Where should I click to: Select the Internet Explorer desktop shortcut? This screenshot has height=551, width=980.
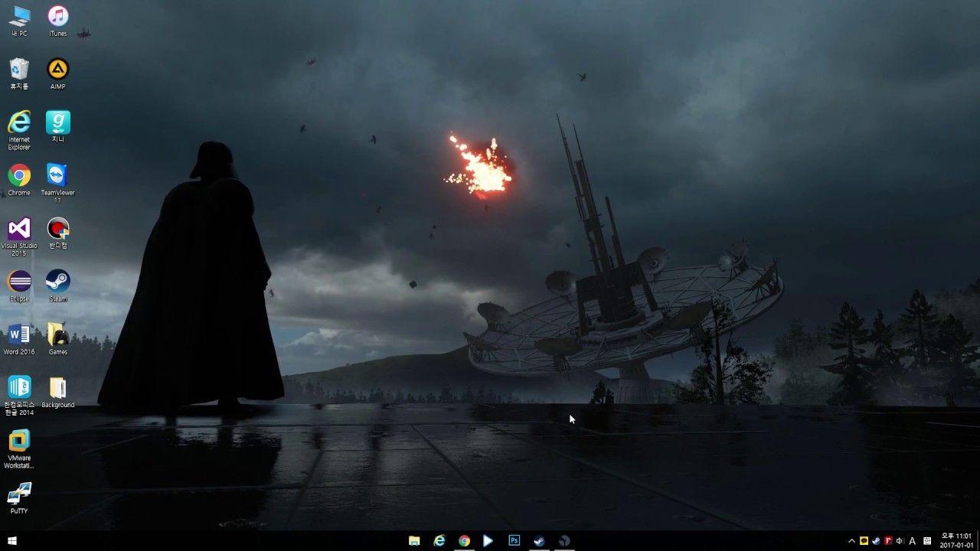(19, 130)
